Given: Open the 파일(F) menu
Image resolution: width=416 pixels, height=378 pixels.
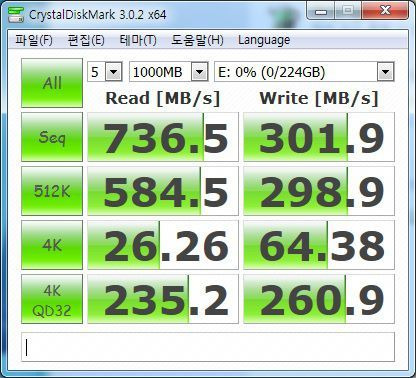Looking at the screenshot, I should pyautogui.click(x=34, y=40).
